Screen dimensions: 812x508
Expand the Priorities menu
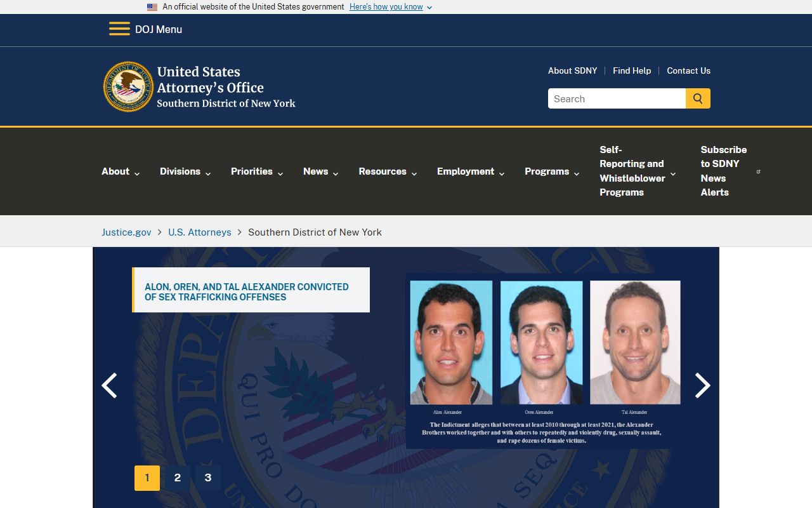pos(257,171)
